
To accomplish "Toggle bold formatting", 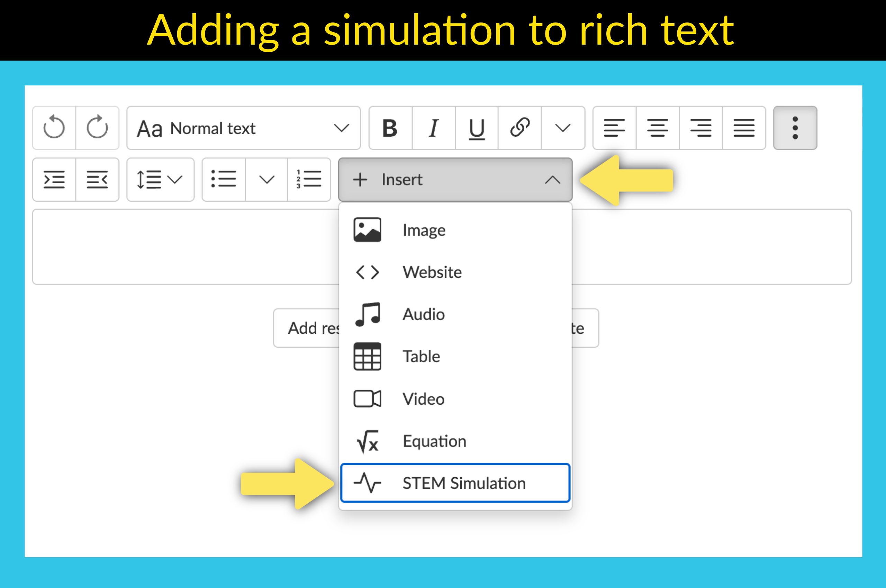I will (x=390, y=128).
